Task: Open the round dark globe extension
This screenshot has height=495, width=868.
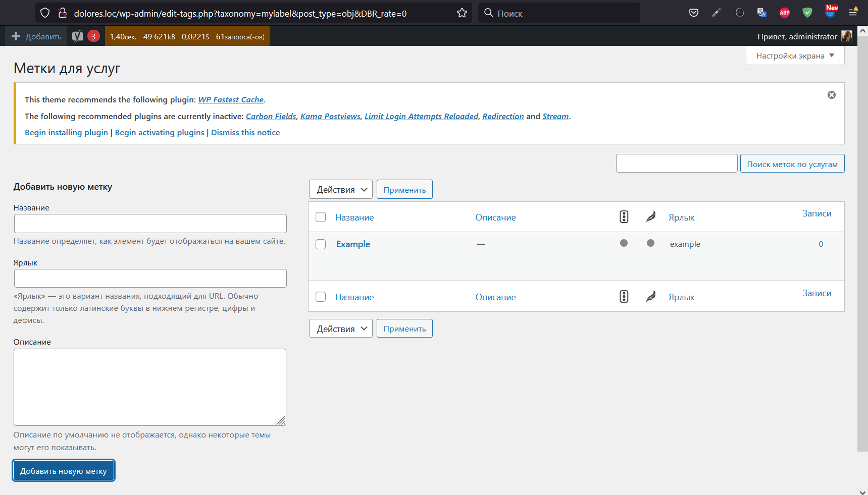Action: pyautogui.click(x=740, y=13)
